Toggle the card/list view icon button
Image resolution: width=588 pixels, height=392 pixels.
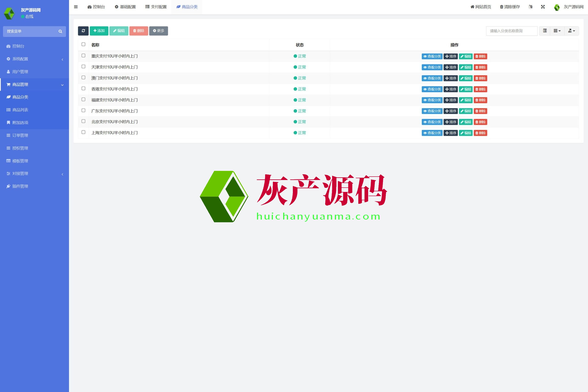click(x=545, y=31)
